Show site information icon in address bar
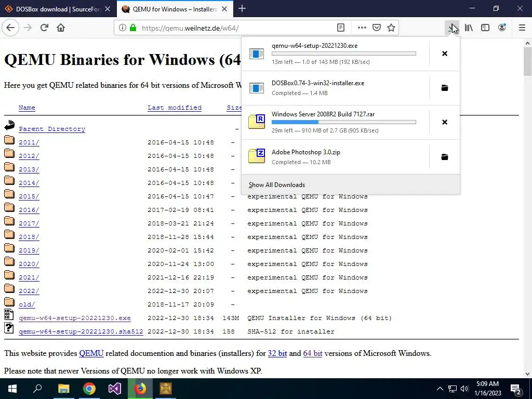 tap(123, 28)
